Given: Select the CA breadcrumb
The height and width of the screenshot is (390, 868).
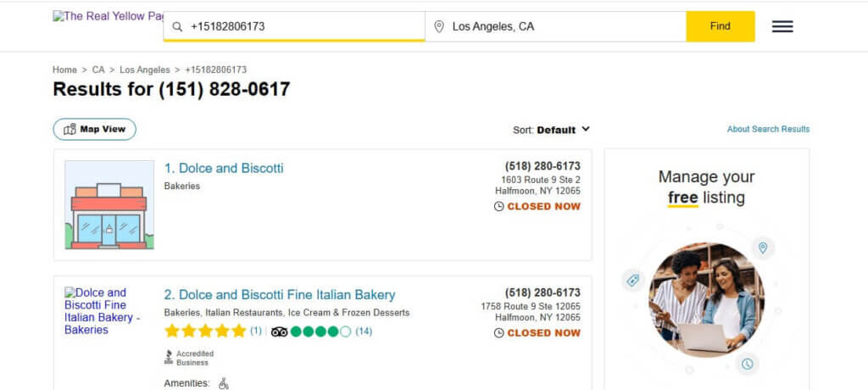Looking at the screenshot, I should pyautogui.click(x=98, y=70).
